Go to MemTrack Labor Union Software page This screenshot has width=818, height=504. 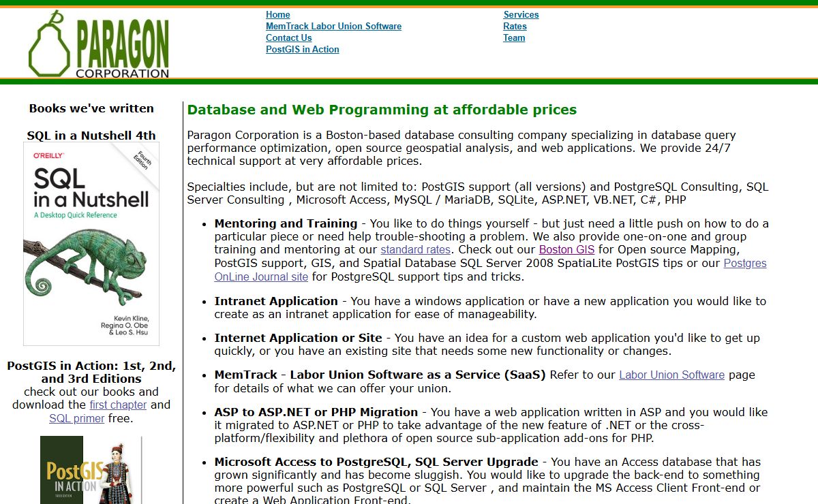click(x=333, y=26)
